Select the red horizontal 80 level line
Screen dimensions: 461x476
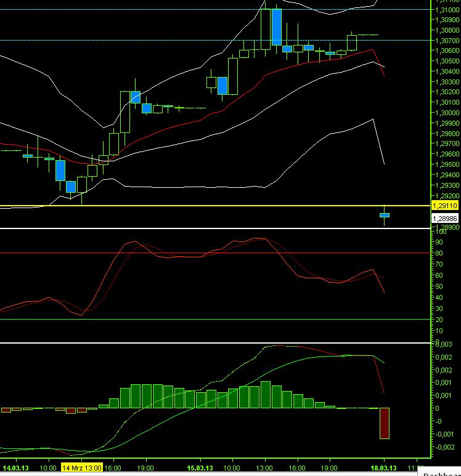pyautogui.click(x=215, y=253)
